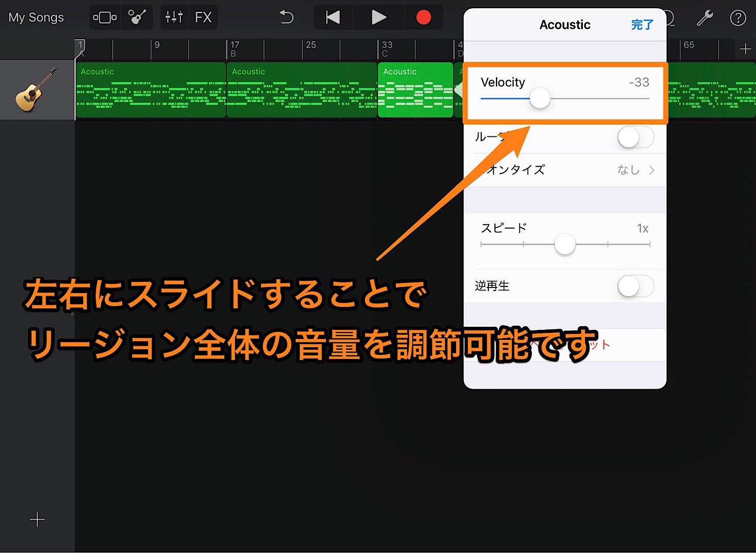Open help question mark icon
Viewport: 756px width, 553px height.
point(738,18)
